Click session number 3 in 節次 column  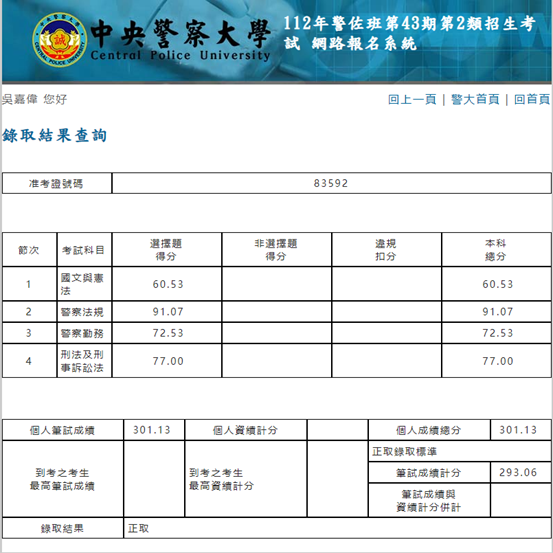click(x=29, y=333)
